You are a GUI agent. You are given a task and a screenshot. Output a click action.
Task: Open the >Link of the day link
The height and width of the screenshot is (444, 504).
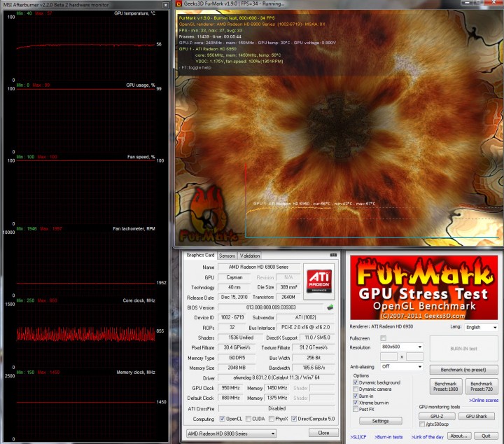point(427,437)
